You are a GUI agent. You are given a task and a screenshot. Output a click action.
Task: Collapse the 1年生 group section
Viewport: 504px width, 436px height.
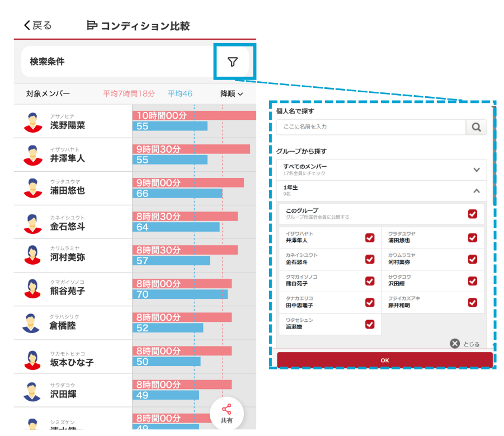(x=476, y=191)
